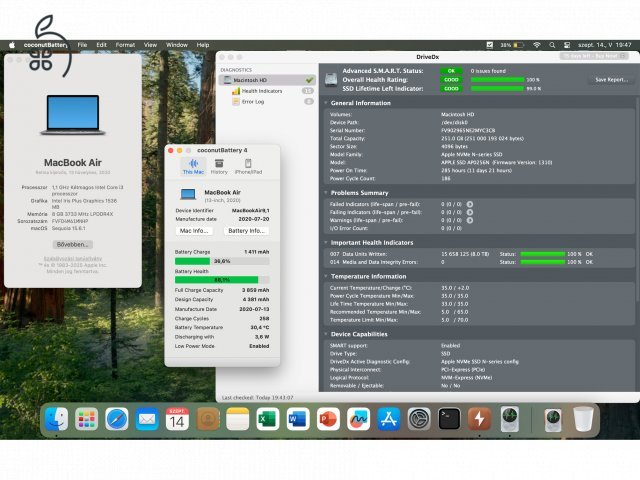Open the Help menu
This screenshot has width=640, height=480.
click(203, 45)
